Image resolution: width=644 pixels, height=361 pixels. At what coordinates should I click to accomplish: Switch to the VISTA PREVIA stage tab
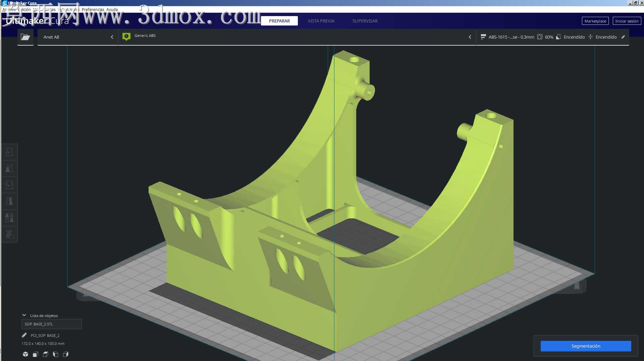pos(321,21)
